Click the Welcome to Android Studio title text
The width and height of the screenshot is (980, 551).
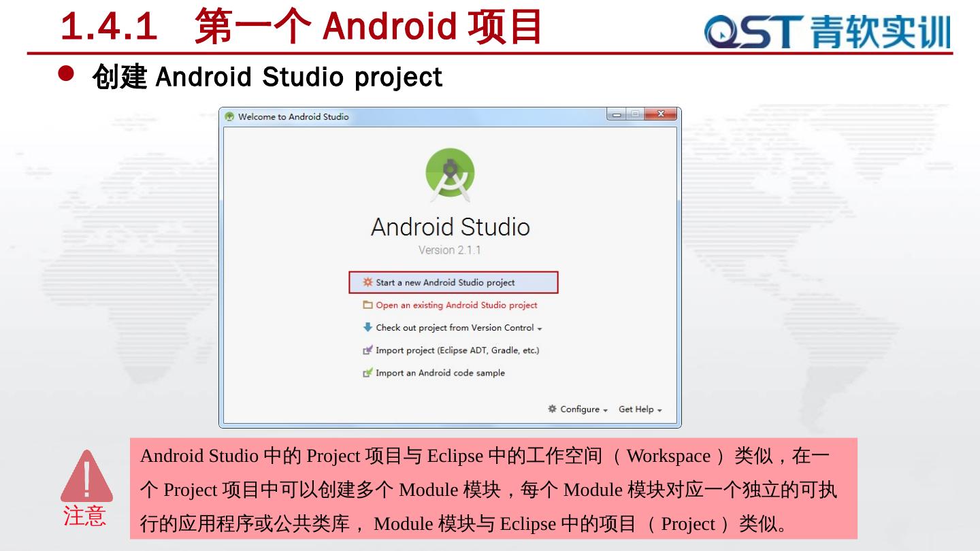click(x=293, y=117)
